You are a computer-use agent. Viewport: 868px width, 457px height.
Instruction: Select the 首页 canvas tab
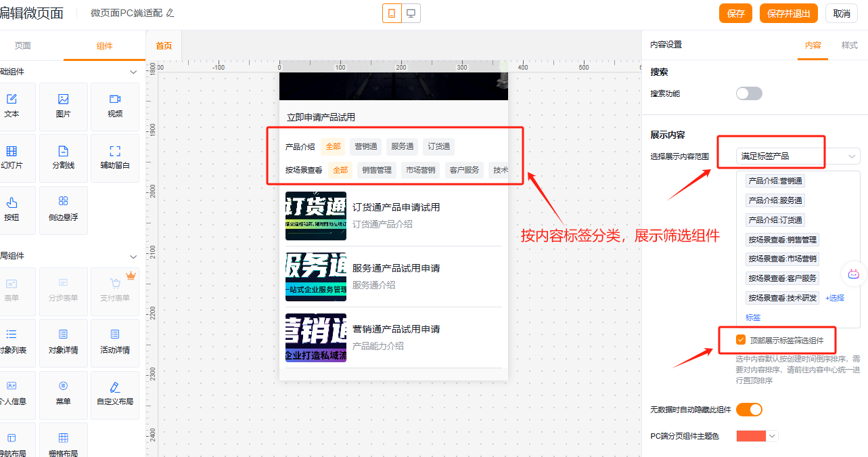point(164,46)
